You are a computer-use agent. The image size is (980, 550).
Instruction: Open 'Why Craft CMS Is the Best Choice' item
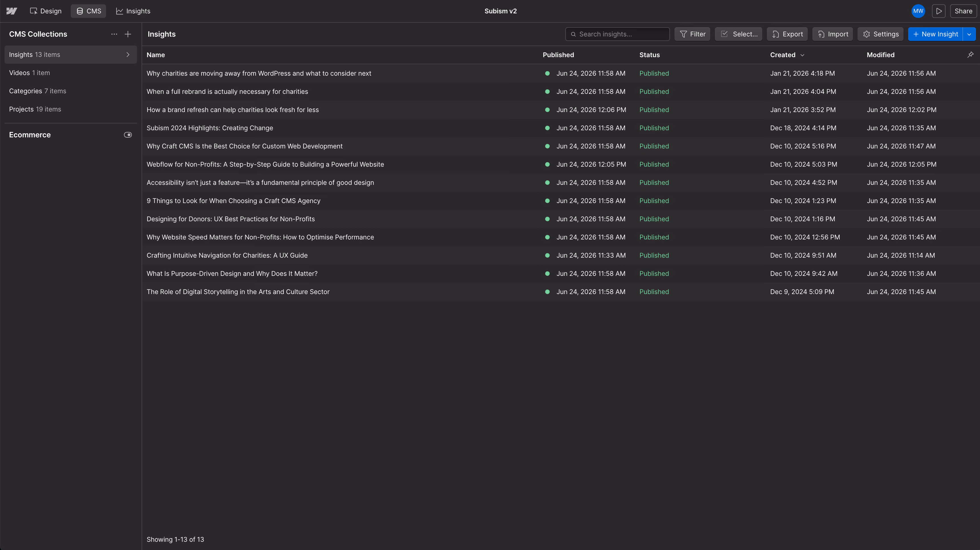coord(244,146)
